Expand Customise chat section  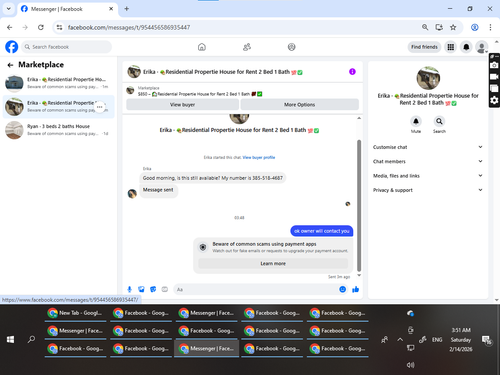428,147
